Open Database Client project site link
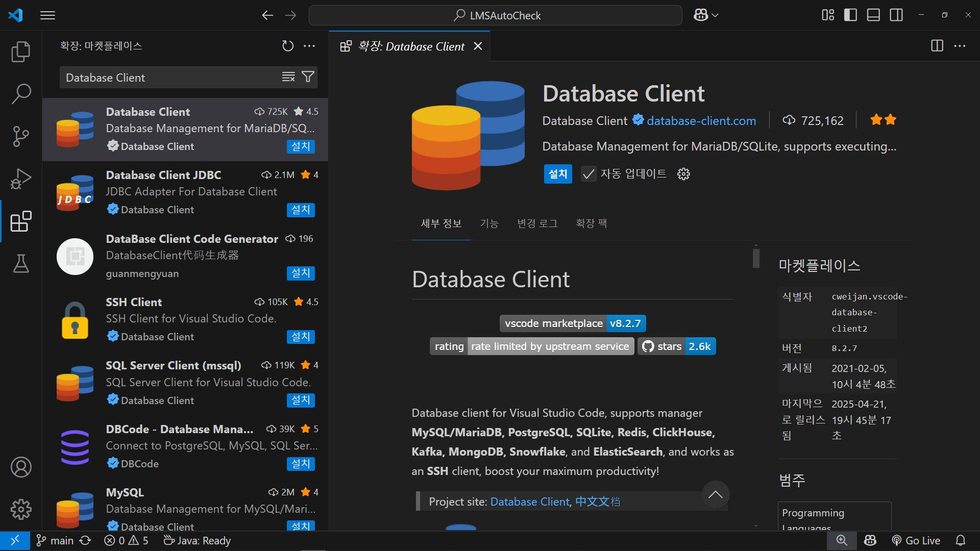The height and width of the screenshot is (551, 980). click(x=529, y=502)
